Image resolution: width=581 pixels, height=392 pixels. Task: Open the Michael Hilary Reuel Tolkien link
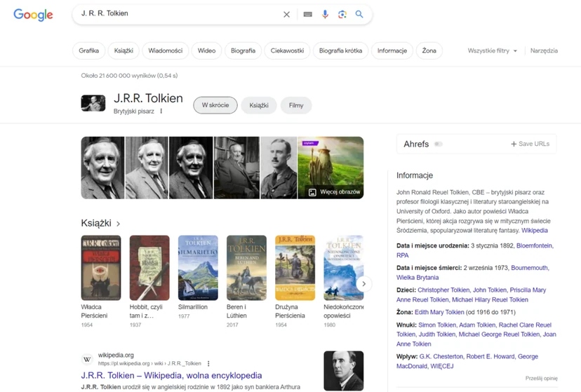coord(490,299)
